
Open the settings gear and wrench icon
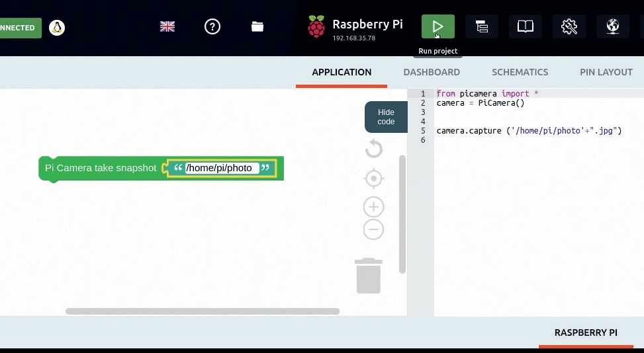569,26
